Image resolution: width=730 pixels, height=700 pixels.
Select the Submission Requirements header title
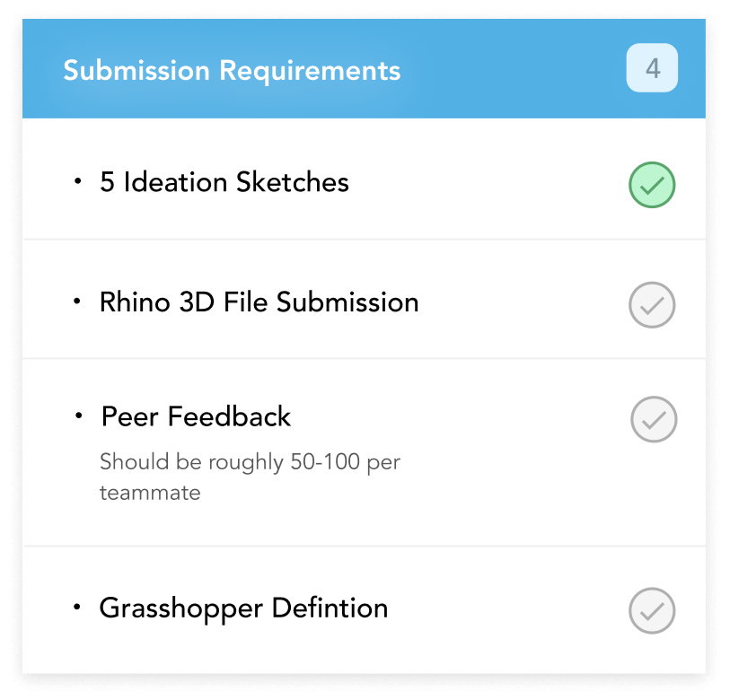[x=232, y=70]
